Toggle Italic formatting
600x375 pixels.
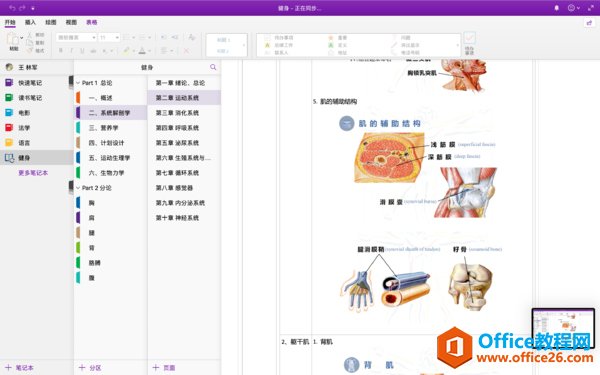coord(71,51)
